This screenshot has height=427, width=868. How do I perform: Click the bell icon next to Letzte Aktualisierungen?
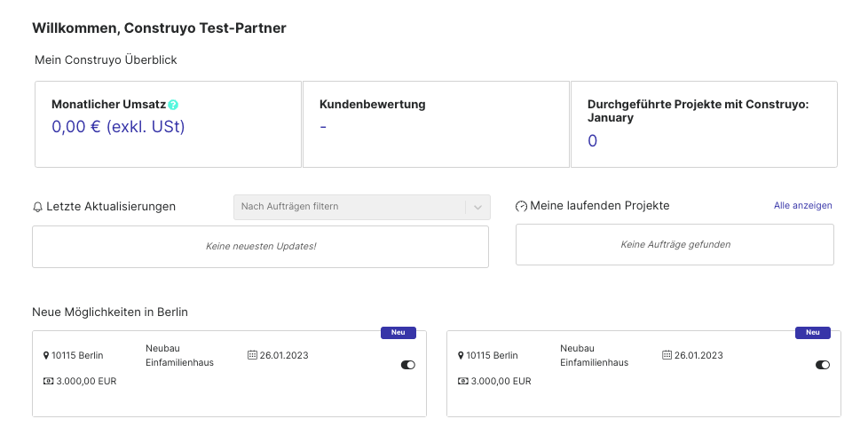pyautogui.click(x=37, y=207)
